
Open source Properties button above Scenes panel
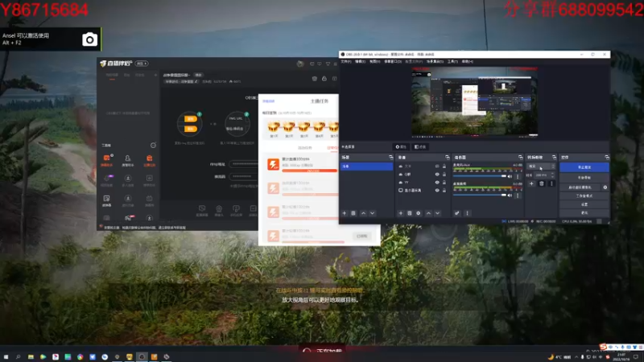click(x=401, y=147)
